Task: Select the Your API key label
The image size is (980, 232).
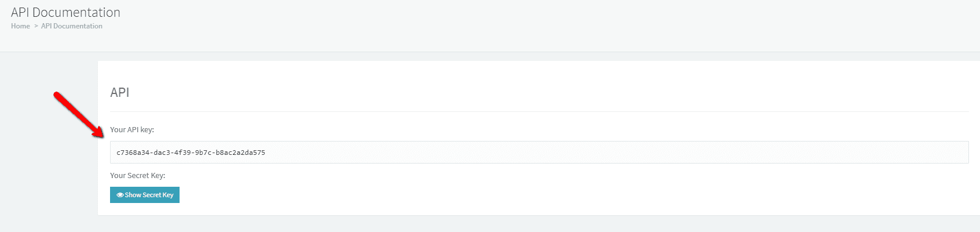Action: coord(132,130)
